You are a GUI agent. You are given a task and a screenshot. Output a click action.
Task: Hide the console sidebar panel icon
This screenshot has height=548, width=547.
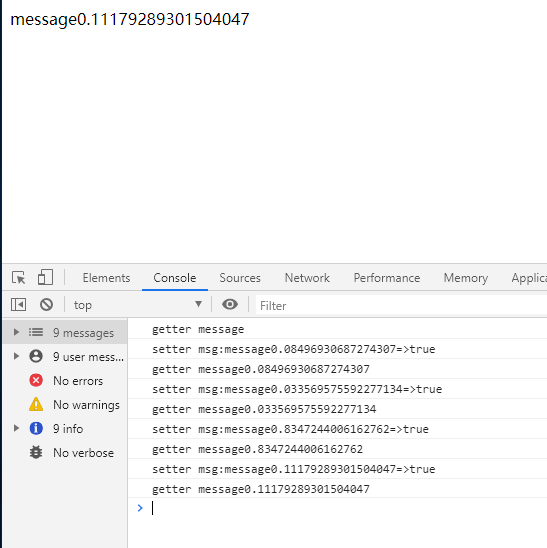tap(19, 305)
